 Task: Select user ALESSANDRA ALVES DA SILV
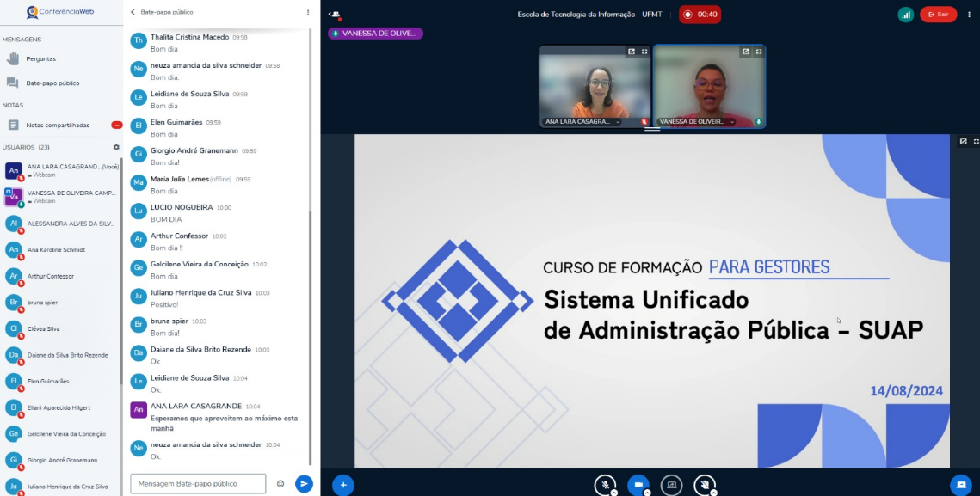(x=60, y=224)
